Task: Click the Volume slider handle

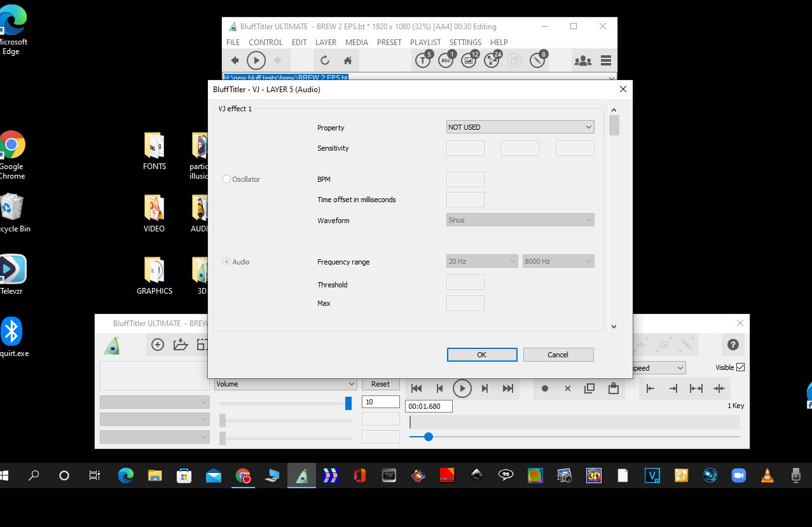Action: click(348, 403)
